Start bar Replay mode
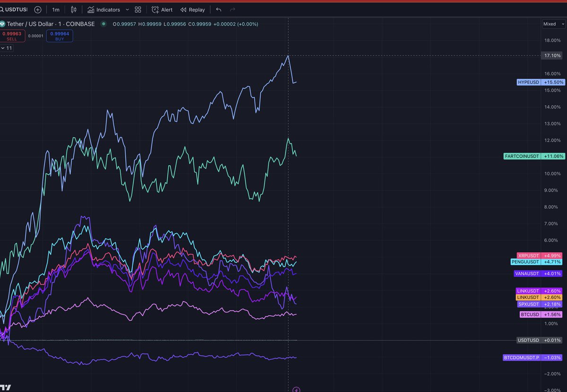Screen dimensions: 567x392 192,9
